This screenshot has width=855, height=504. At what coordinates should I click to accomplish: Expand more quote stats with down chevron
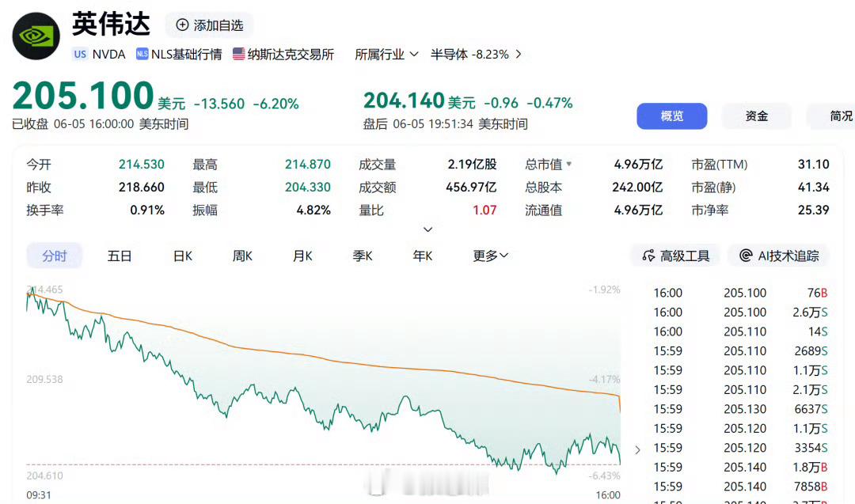pos(428,229)
